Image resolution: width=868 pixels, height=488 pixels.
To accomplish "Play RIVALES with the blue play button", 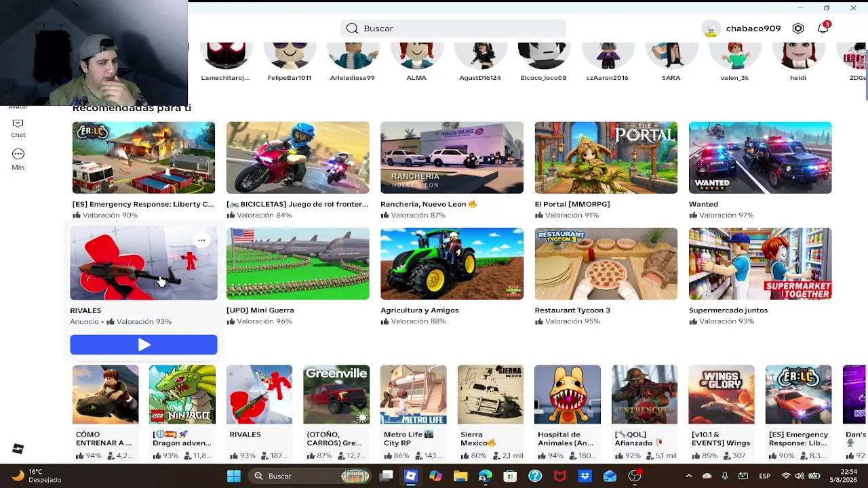I will (x=144, y=345).
